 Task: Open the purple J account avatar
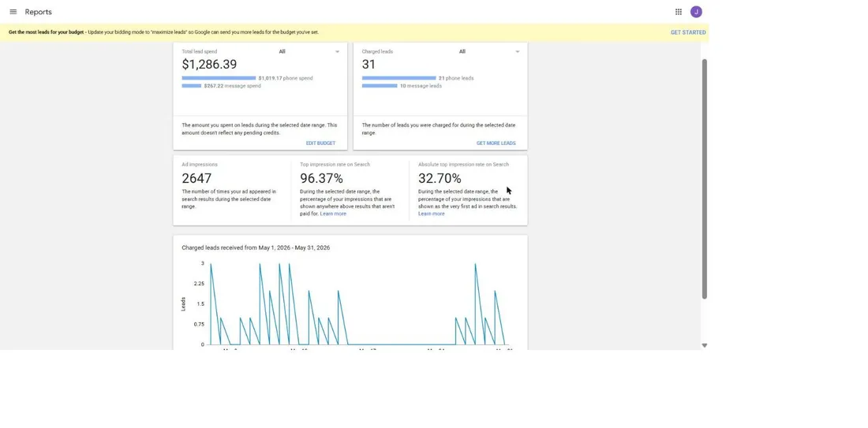tap(696, 12)
